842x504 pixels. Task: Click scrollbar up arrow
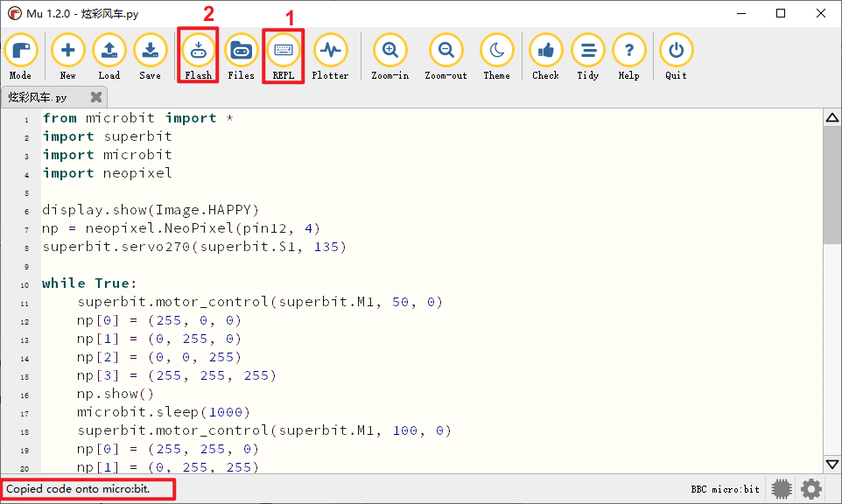(832, 117)
